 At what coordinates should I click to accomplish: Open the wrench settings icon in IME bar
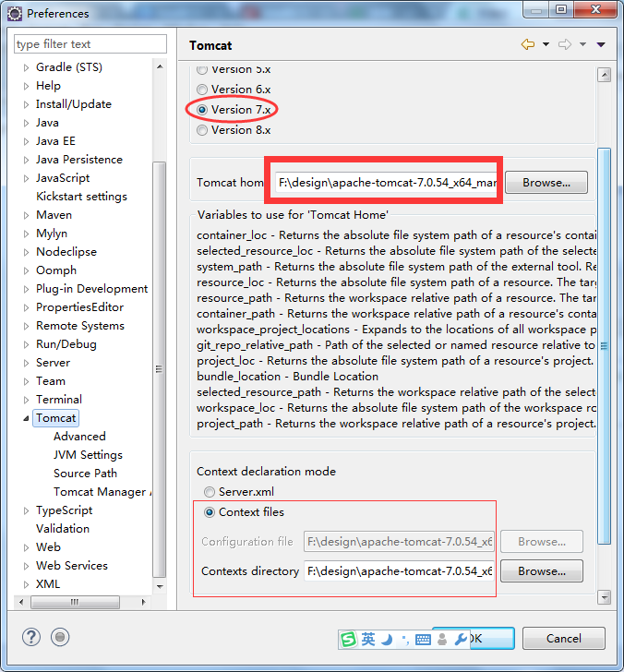[461, 640]
